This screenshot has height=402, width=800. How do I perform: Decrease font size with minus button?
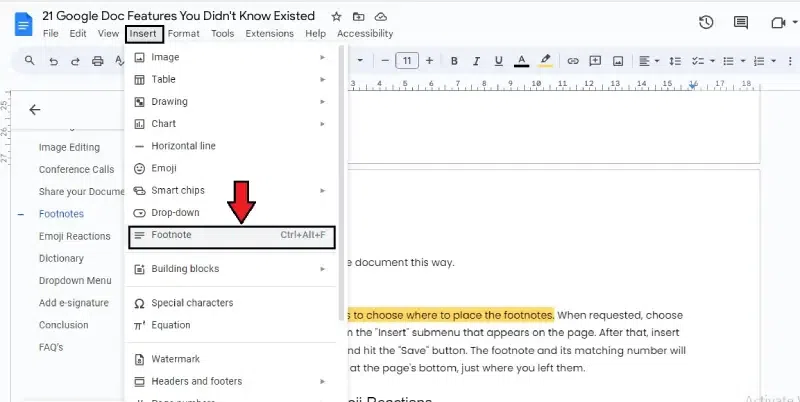pyautogui.click(x=385, y=61)
